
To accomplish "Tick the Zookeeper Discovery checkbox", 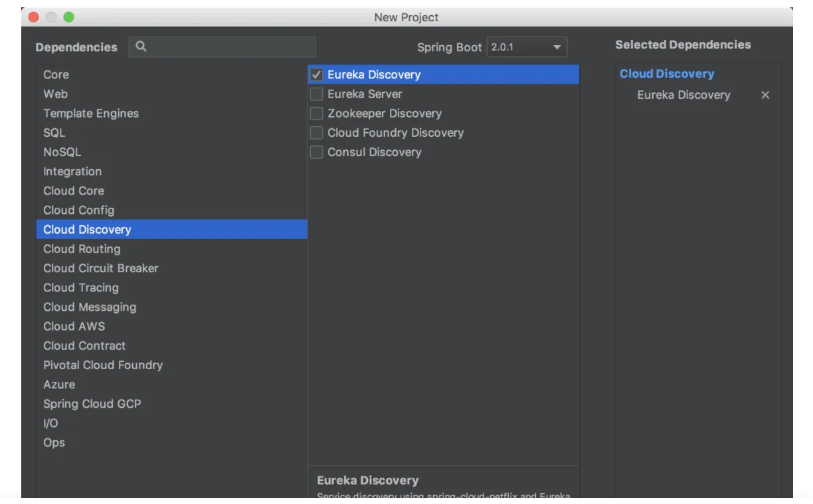I will [317, 114].
